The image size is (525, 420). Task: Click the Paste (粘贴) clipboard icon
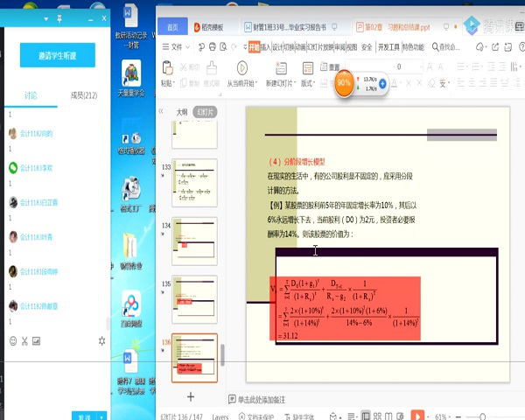pyautogui.click(x=167, y=68)
